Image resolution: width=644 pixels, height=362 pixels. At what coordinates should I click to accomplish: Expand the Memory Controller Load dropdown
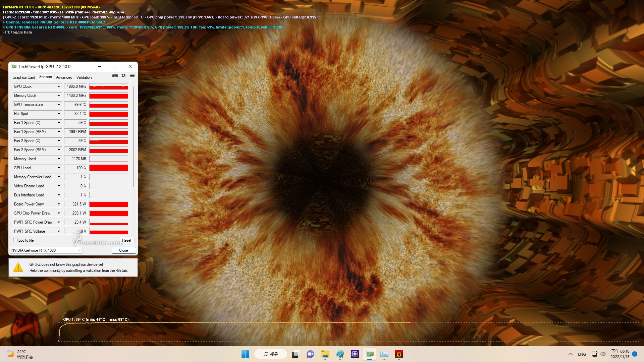coord(59,177)
